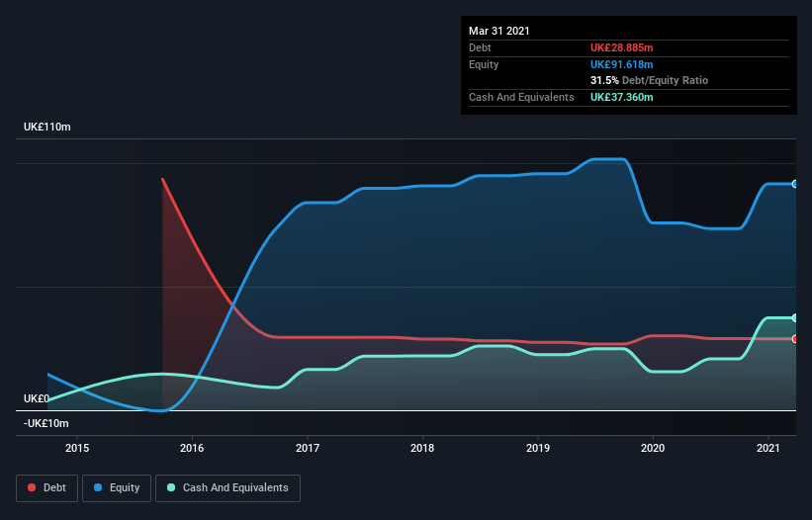Click the Debt row label in tooltip
This screenshot has height=520, width=812.
point(480,47)
